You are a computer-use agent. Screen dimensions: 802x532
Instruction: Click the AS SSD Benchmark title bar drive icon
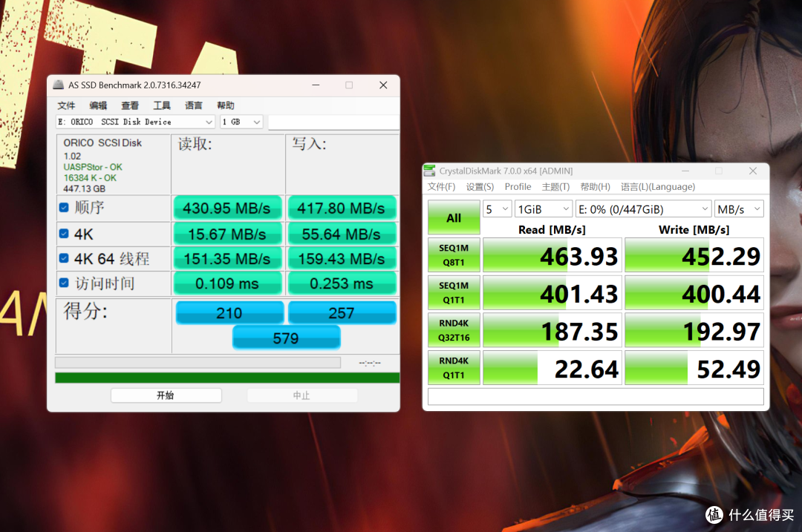[x=59, y=85]
